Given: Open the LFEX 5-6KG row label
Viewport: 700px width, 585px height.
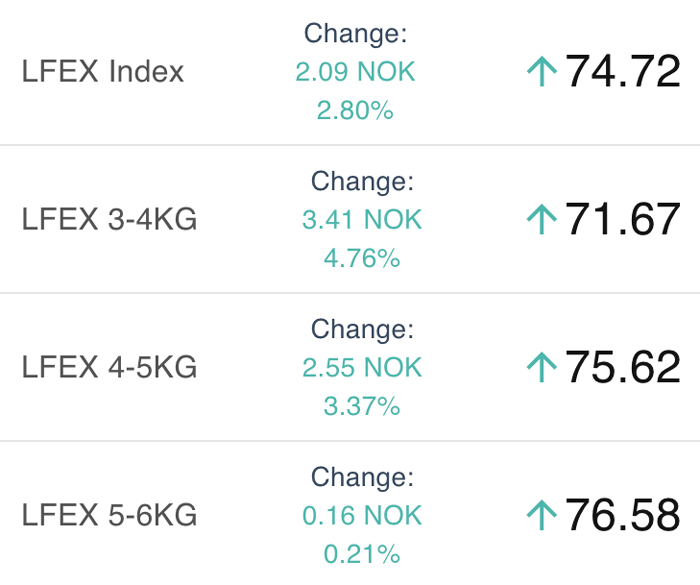Looking at the screenshot, I should 109,515.
